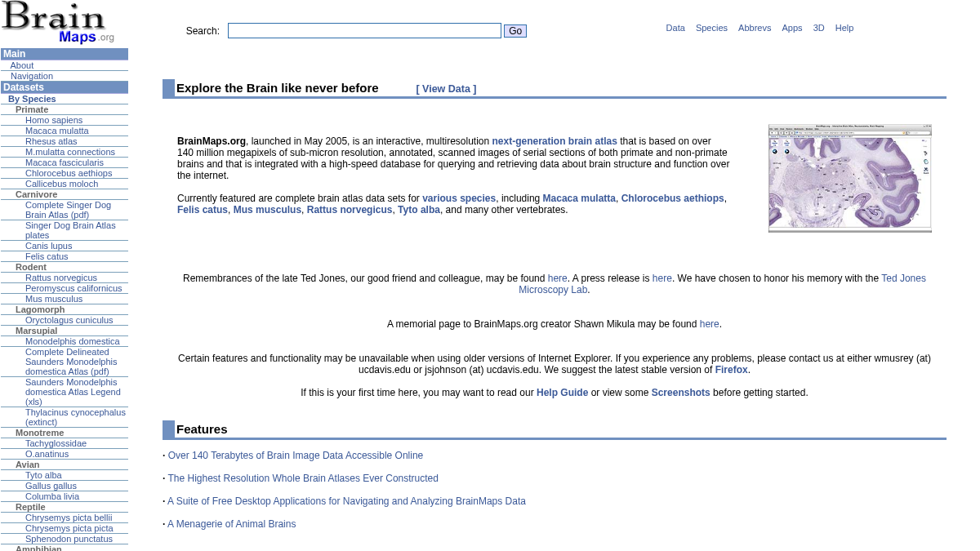
Task: Select the Datasets sidebar header
Action: point(65,87)
